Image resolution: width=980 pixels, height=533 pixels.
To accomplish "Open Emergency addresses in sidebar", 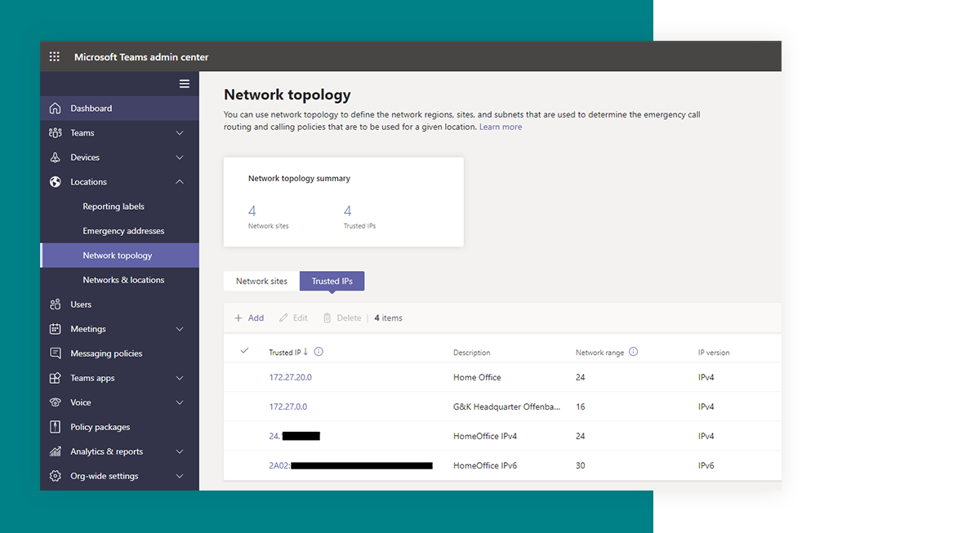I will 123,231.
